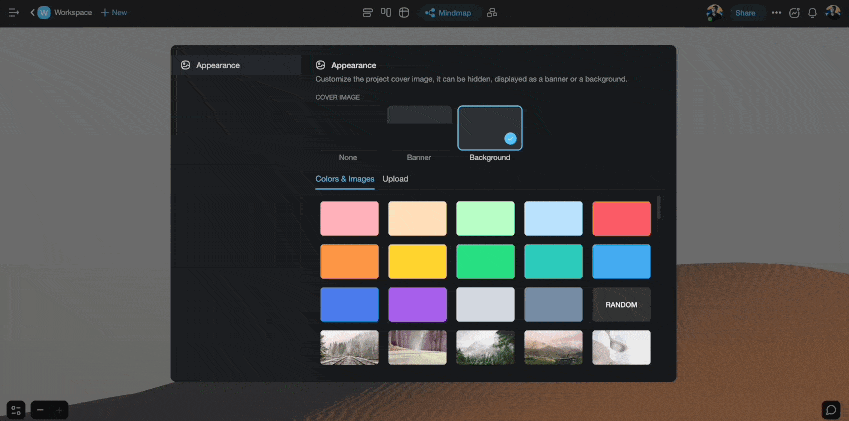Click the zoom out minus button
Viewport: 849px width, 421px height.
40,410
